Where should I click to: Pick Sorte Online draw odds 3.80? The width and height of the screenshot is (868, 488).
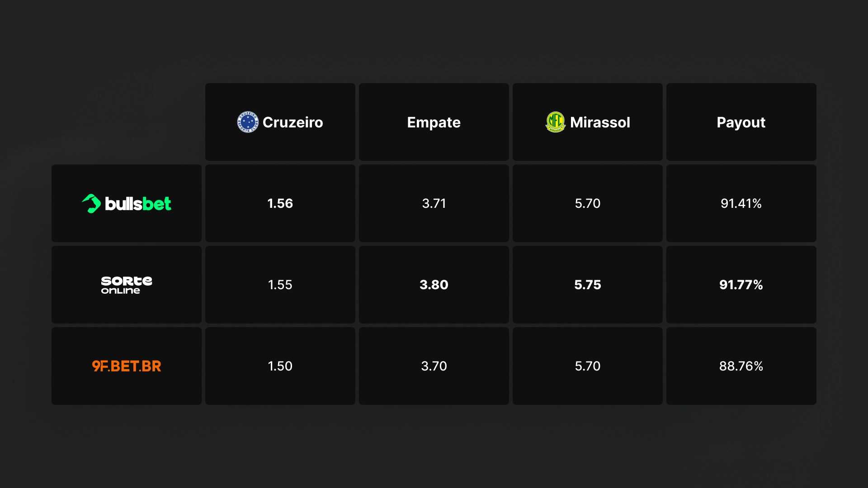(434, 285)
